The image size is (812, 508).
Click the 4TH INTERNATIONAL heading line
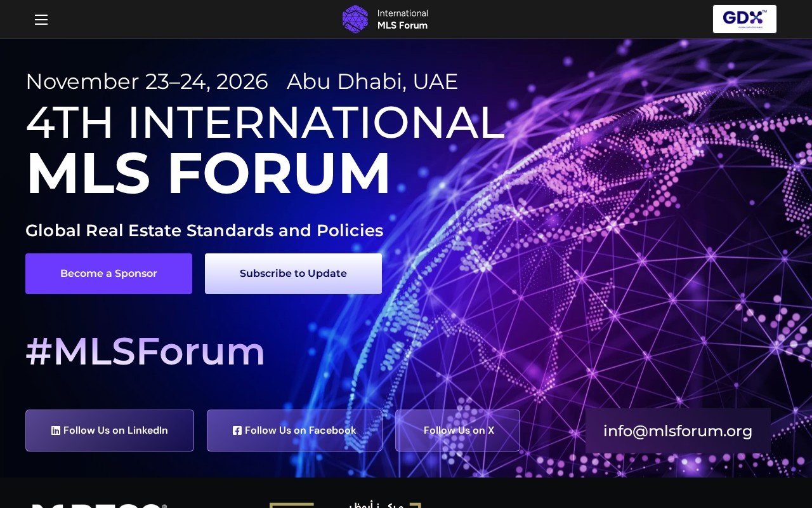(x=265, y=123)
